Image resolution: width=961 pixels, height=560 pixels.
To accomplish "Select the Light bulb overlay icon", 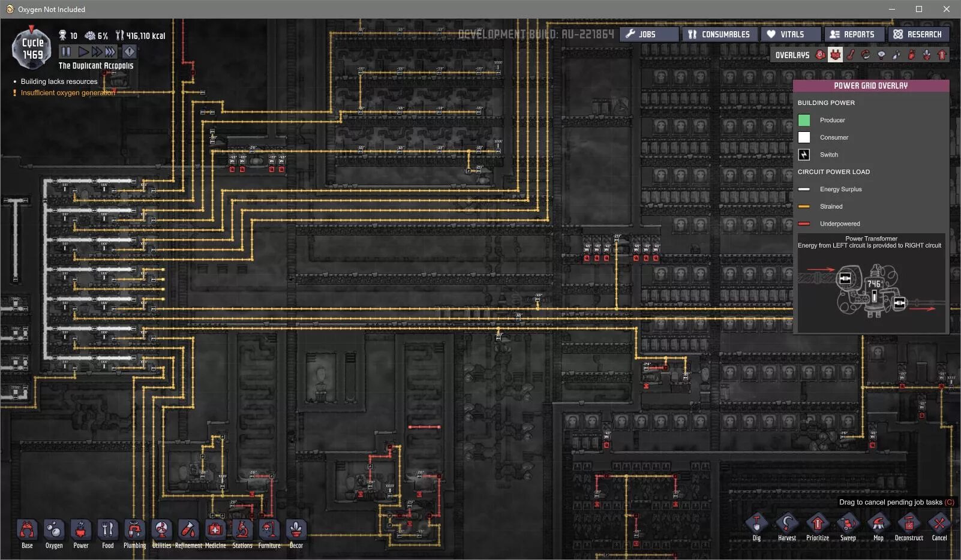I will pyautogui.click(x=881, y=55).
